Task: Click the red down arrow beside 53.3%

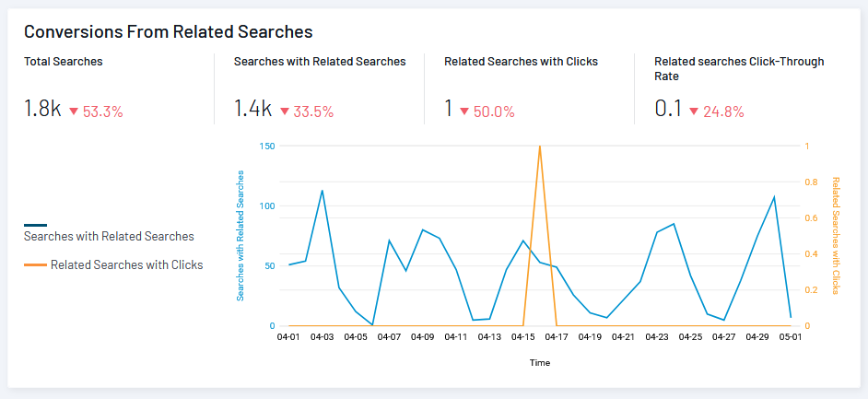Action: pyautogui.click(x=74, y=111)
